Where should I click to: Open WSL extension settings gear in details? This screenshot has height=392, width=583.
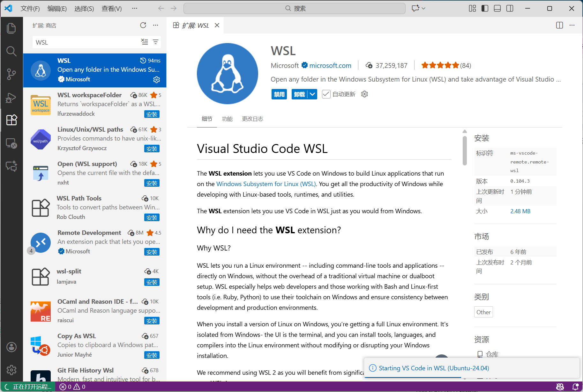pos(364,94)
